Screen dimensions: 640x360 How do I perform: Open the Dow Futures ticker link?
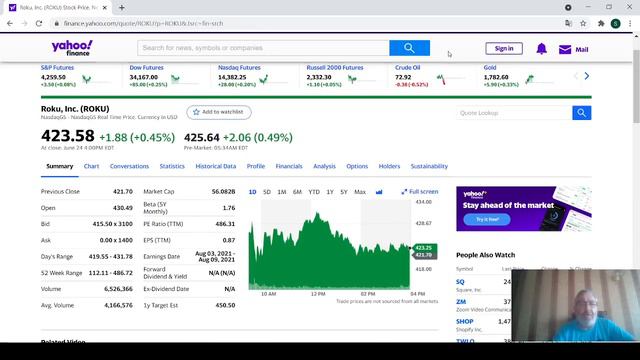click(146, 68)
